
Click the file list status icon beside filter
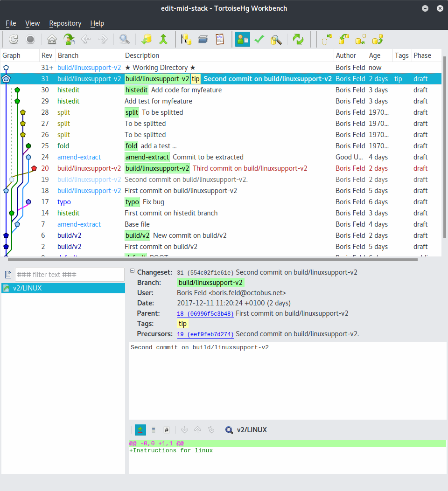[x=8, y=275]
